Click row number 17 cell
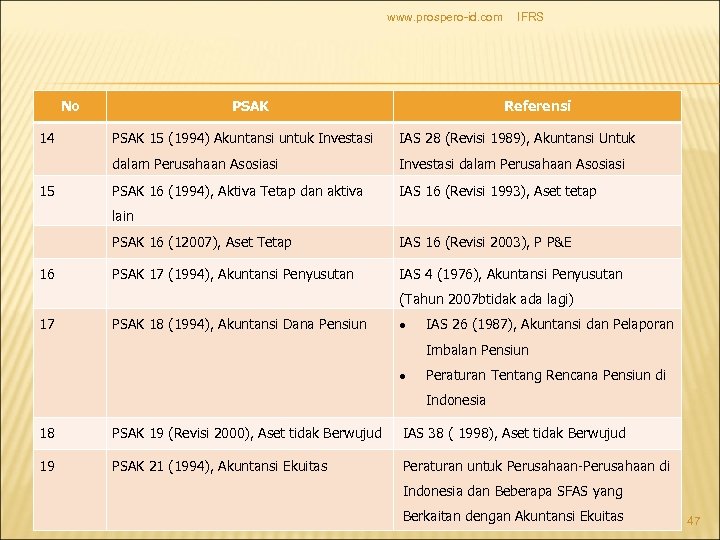The width and height of the screenshot is (720, 540). [x=70, y=363]
